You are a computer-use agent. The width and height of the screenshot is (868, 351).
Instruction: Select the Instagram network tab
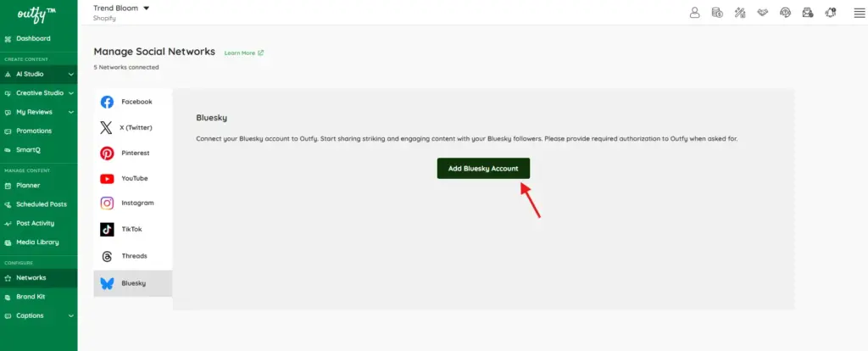pyautogui.click(x=133, y=203)
